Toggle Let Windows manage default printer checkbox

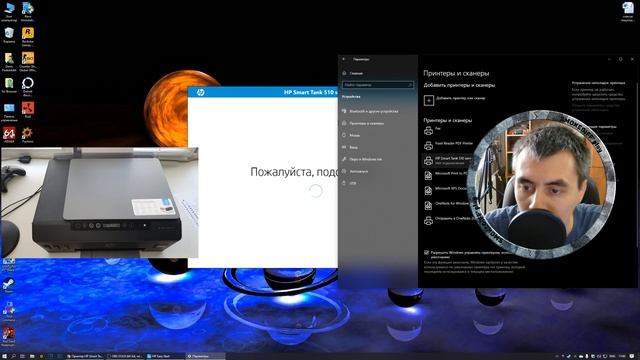click(x=427, y=253)
